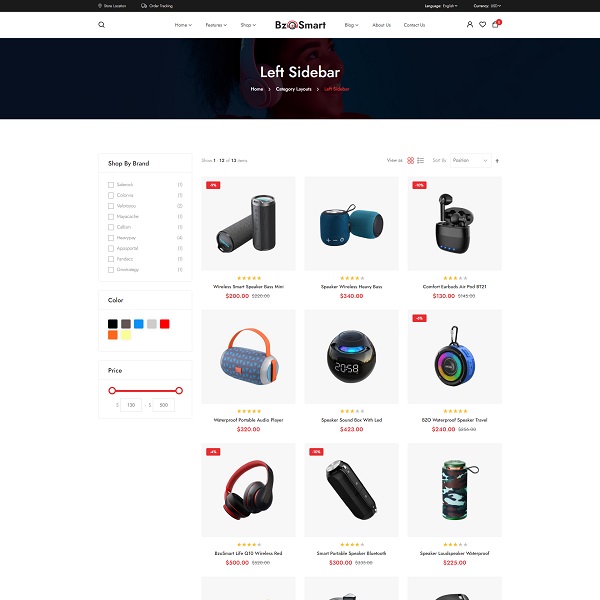Switch to grid view layout
Screen dimensions: 600x600
(410, 161)
